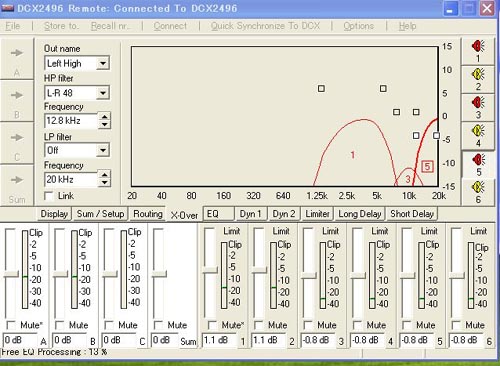Decrease LP filter frequency

[x=105, y=183]
